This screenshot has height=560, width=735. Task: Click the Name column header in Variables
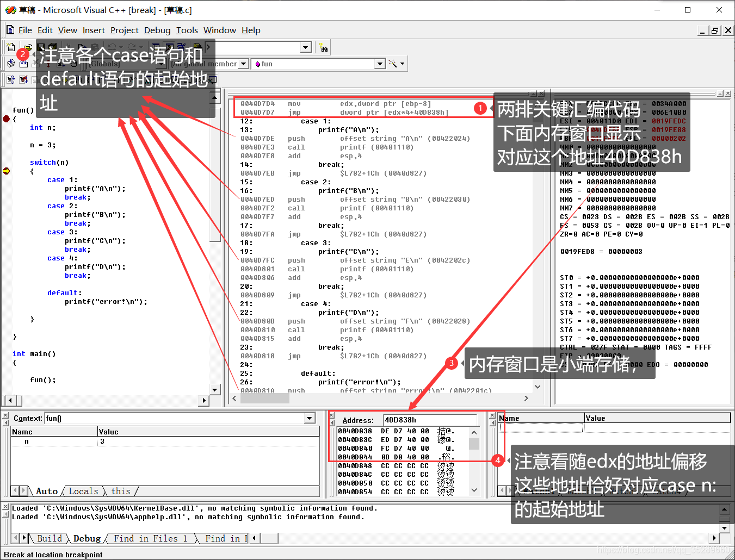coord(54,432)
